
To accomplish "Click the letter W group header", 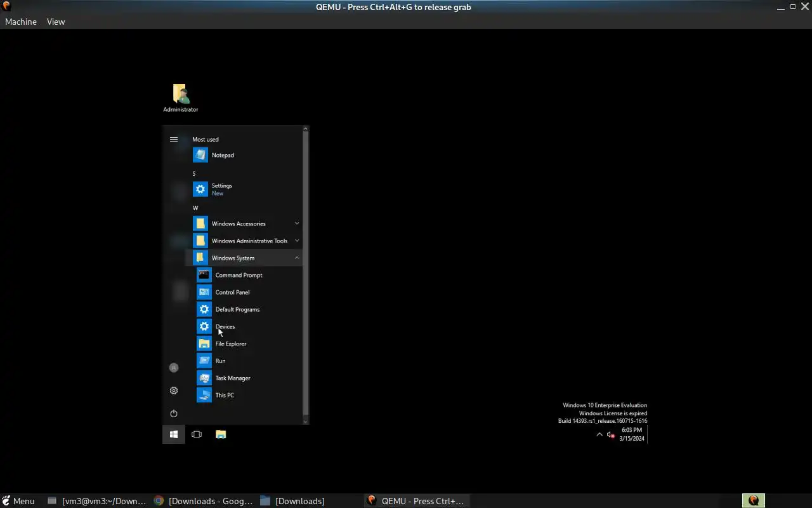I will (195, 208).
